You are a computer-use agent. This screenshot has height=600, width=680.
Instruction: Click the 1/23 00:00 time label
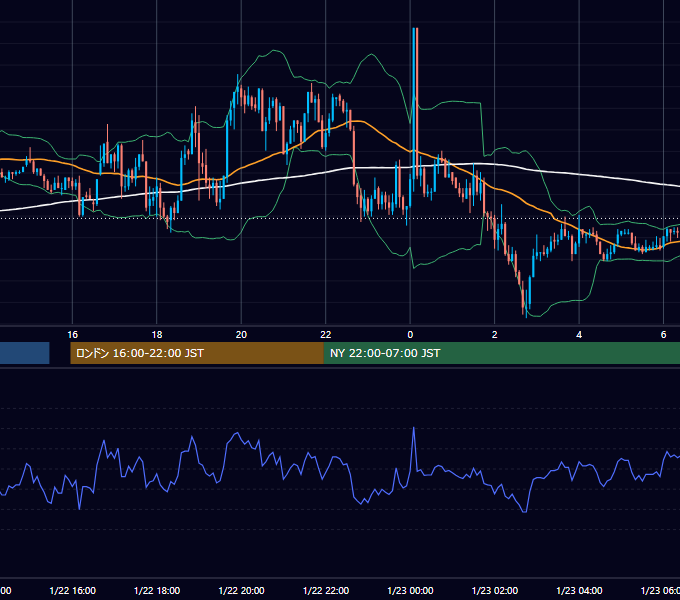click(410, 591)
